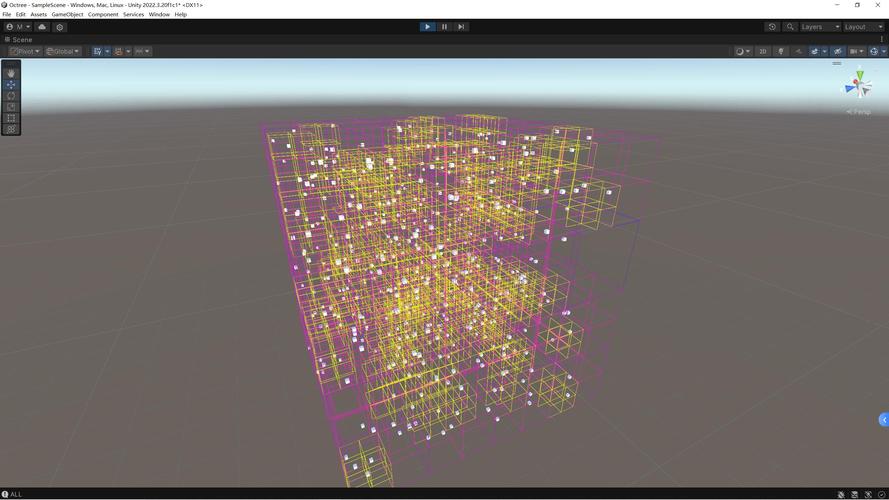
Task: Select the combined Transform tool
Action: click(11, 129)
